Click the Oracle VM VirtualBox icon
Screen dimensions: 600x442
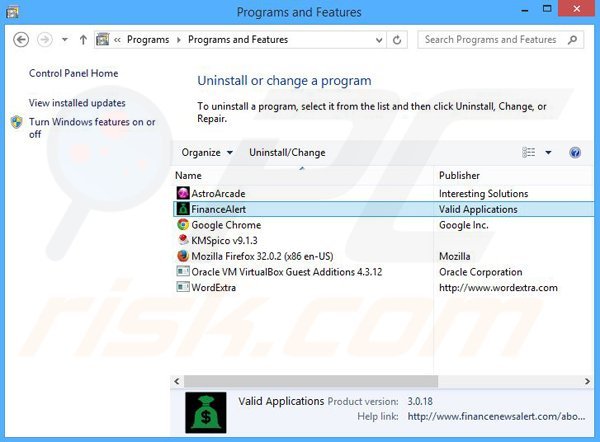pos(183,272)
